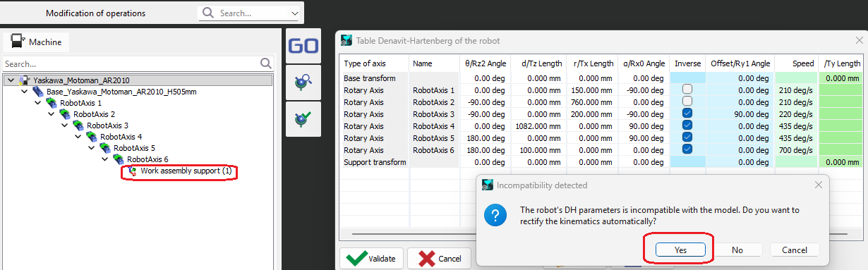Click the Speed column header
Viewport: 868px width, 270px height.
pos(796,63)
